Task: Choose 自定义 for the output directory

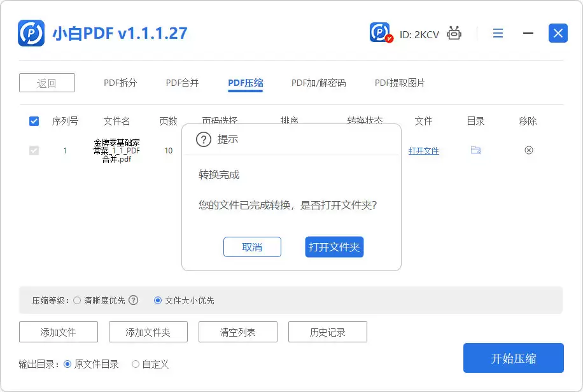Action: pos(135,364)
